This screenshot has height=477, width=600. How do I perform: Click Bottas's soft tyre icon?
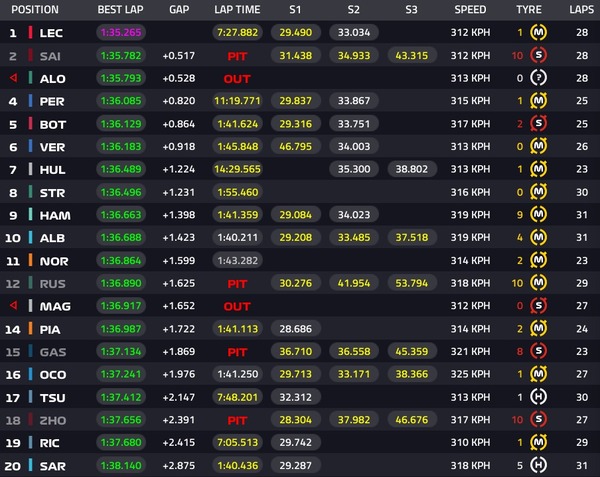tap(538, 124)
